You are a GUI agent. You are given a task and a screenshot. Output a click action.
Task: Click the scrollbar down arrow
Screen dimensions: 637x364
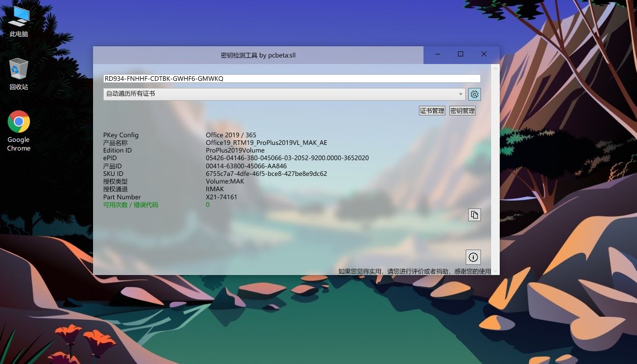[495, 271]
